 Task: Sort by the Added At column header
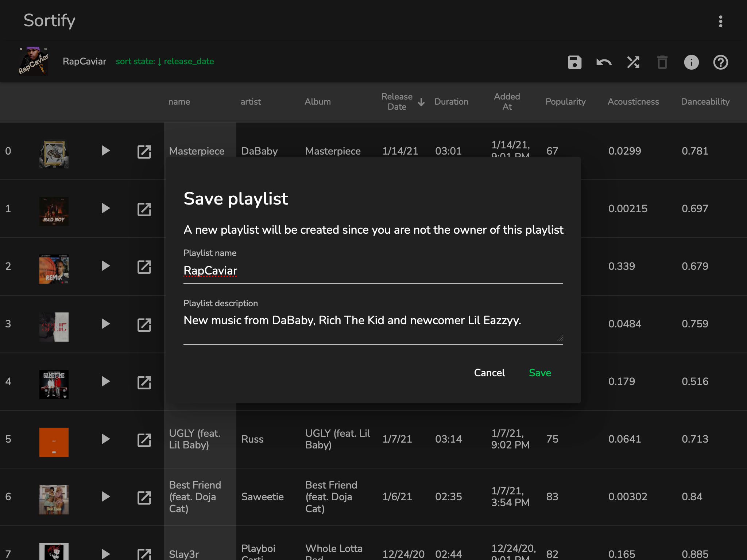pos(507,102)
